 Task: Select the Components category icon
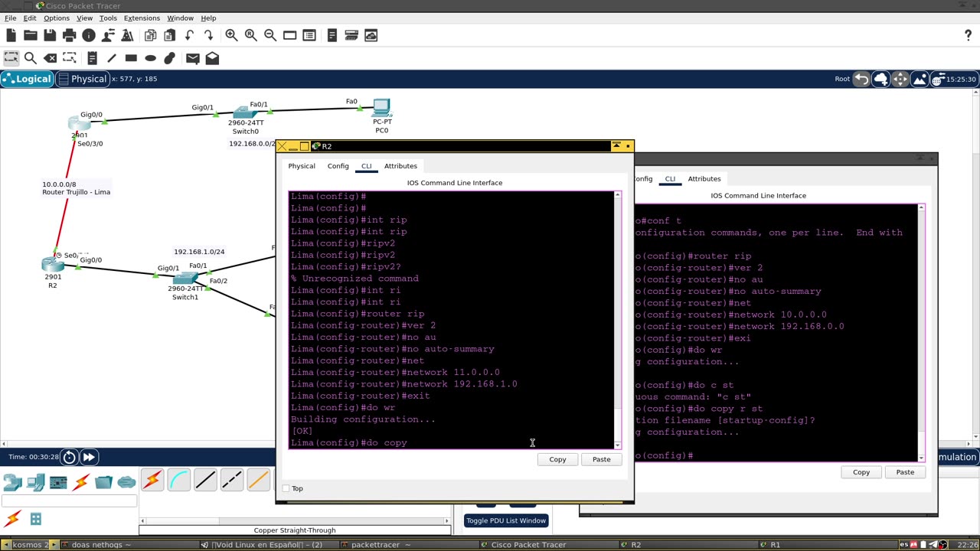coord(58,482)
